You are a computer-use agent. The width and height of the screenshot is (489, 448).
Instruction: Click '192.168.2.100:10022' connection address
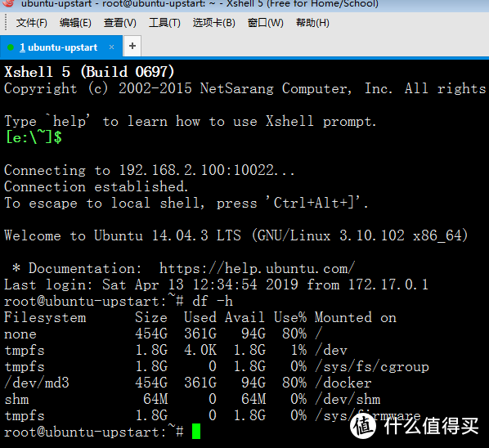point(196,170)
